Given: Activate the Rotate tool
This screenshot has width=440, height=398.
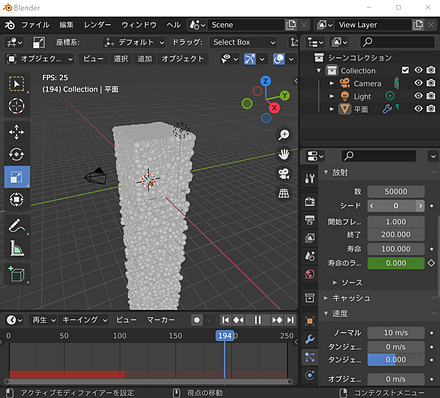Looking at the screenshot, I should click(17, 154).
